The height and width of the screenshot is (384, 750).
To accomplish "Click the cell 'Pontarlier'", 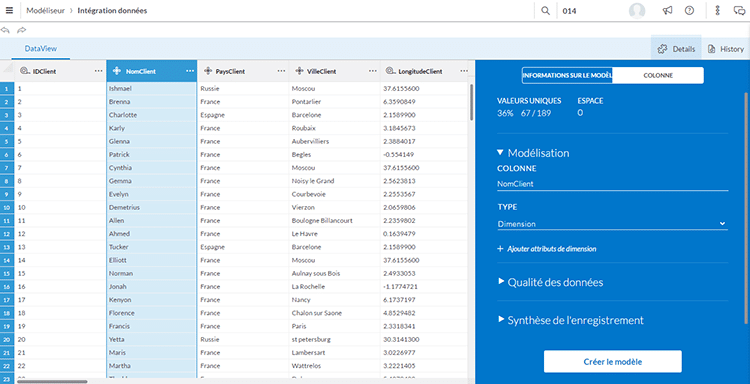I will [334, 101].
